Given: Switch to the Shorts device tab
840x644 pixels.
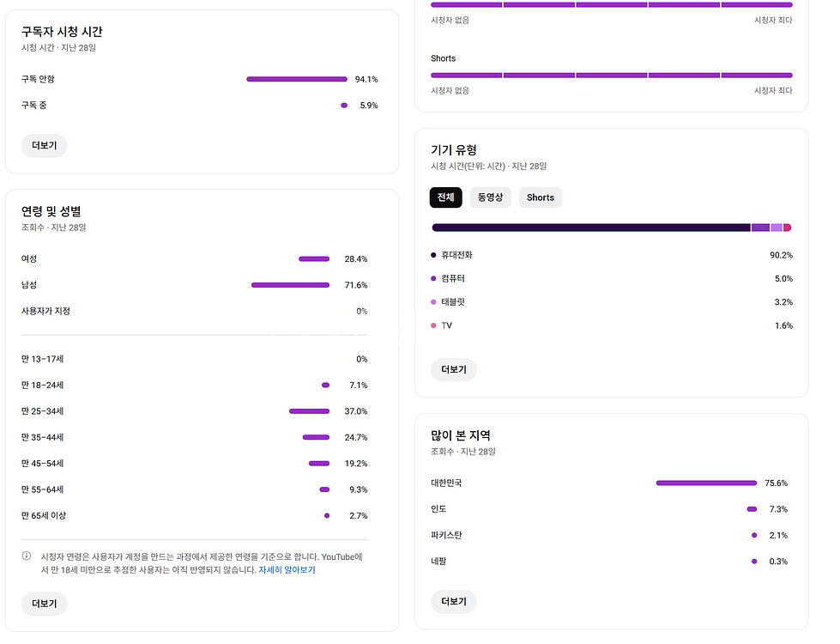Looking at the screenshot, I should click(540, 197).
